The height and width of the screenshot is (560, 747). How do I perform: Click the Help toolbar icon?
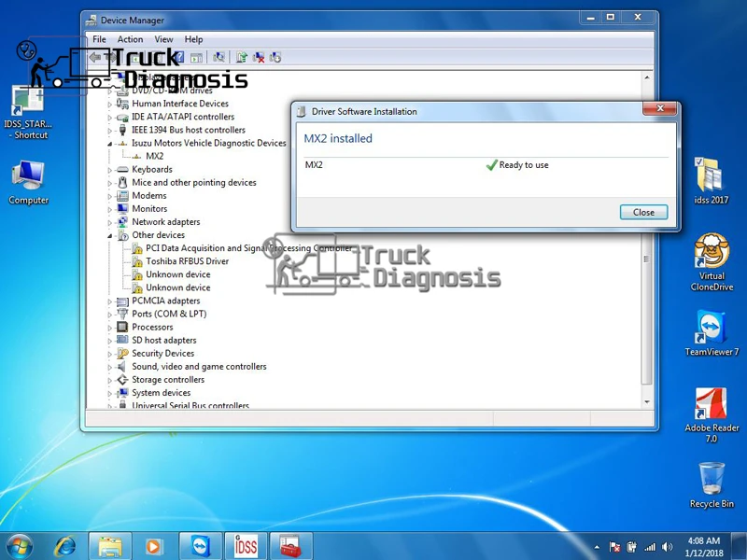178,58
